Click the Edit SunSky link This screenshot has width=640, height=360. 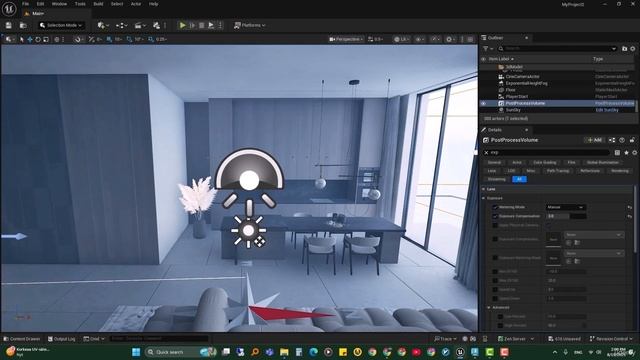click(607, 110)
